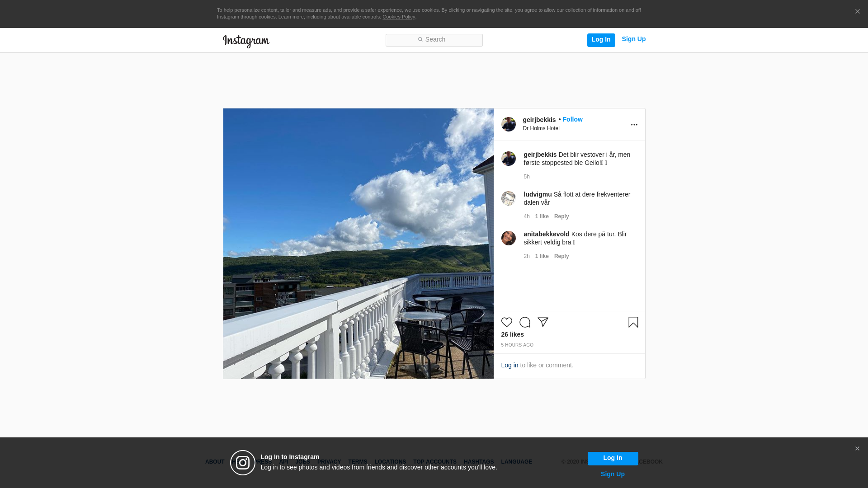This screenshot has height=488, width=868.
Task: Open the LOCATIONS footer link
Action: coord(390,462)
